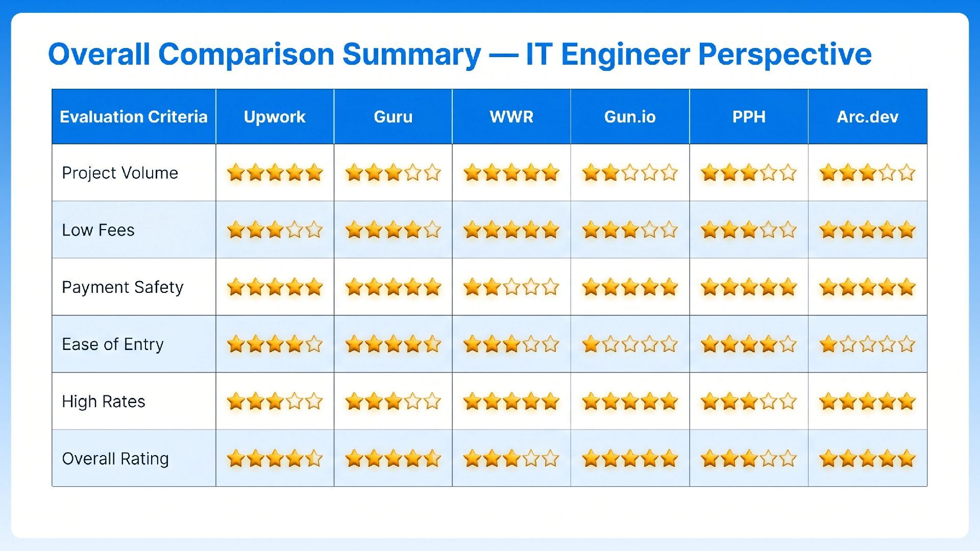The image size is (980, 551).
Task: Select the PPH column header
Action: point(748,117)
